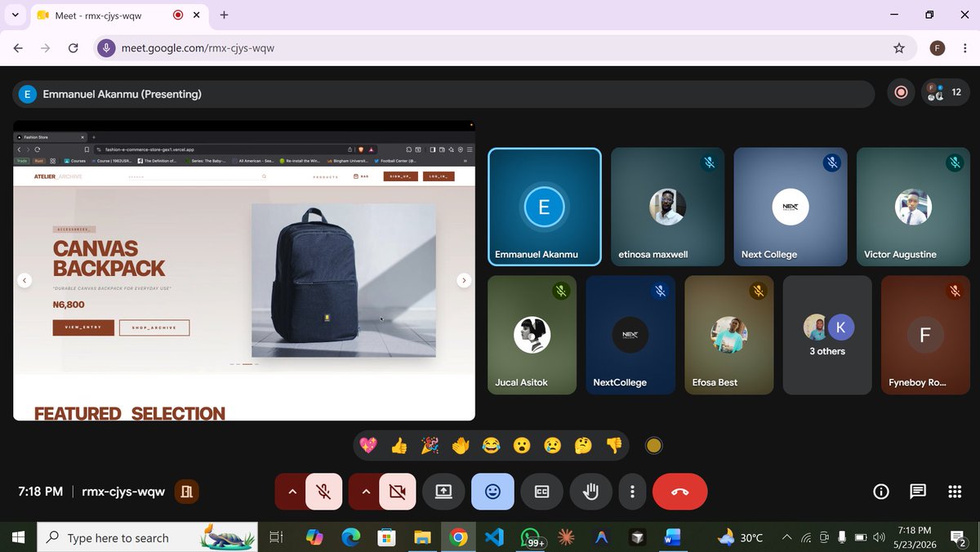The width and height of the screenshot is (980, 552).
Task: Send the laughing face reaction
Action: click(491, 446)
